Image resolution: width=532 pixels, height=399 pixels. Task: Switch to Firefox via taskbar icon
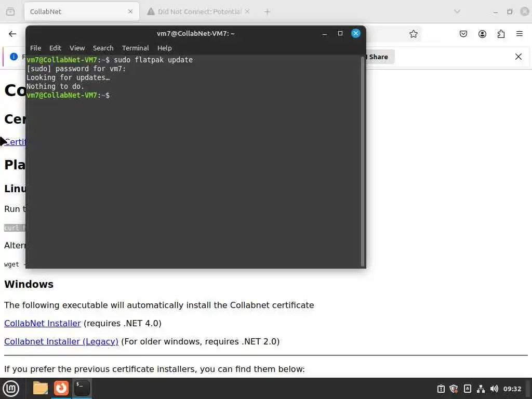[61, 388]
